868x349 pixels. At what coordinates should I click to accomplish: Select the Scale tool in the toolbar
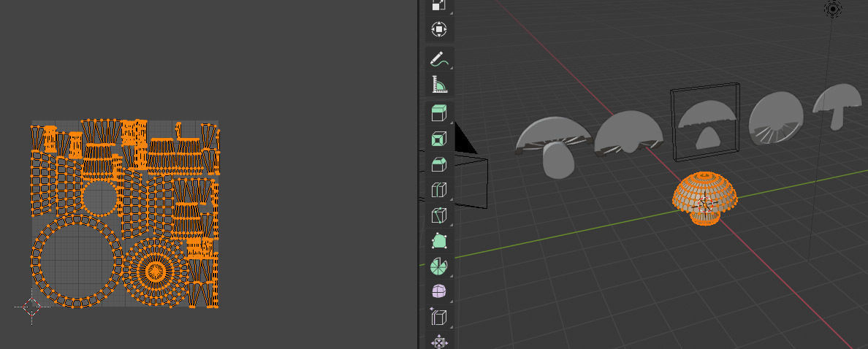click(x=439, y=5)
